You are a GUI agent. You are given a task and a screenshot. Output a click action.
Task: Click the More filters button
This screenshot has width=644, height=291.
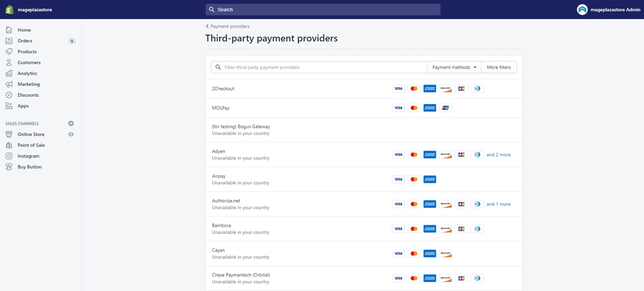coord(499,68)
